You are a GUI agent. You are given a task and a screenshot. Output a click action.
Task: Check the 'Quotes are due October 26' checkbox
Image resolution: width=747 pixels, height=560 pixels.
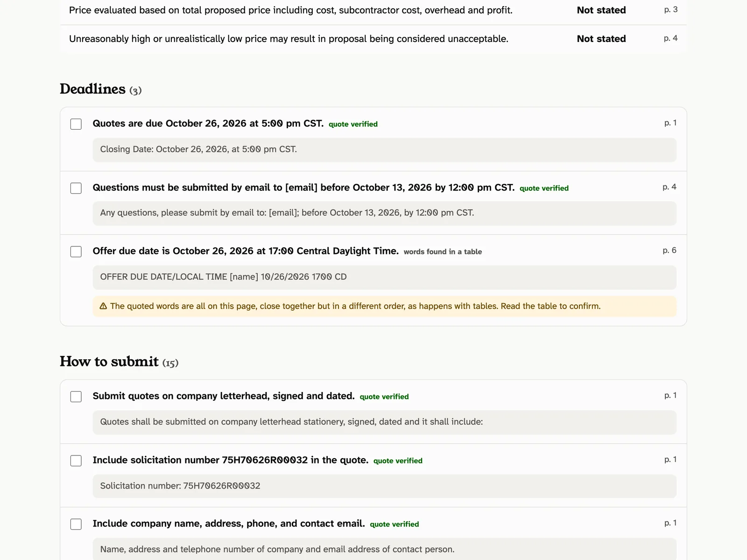coord(76,124)
